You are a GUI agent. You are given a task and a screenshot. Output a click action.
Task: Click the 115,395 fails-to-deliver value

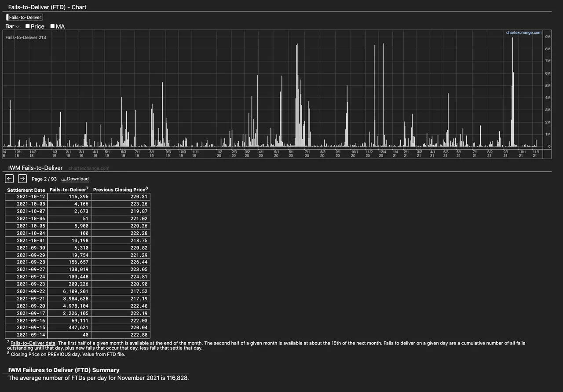click(x=79, y=197)
